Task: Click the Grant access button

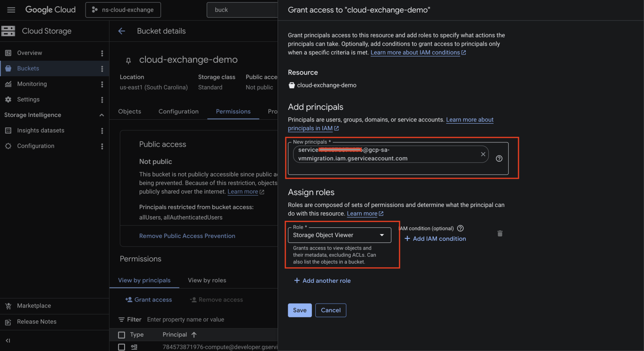Action: pos(149,299)
